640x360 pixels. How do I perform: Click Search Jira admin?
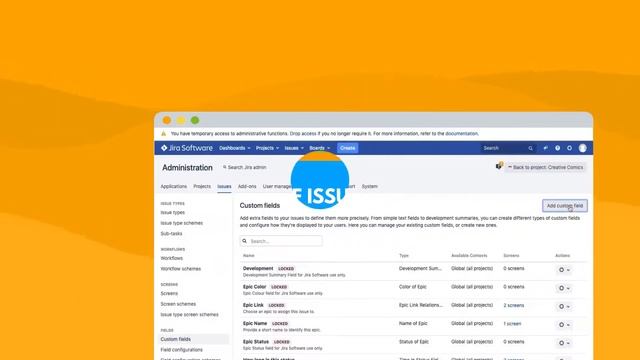(244, 167)
